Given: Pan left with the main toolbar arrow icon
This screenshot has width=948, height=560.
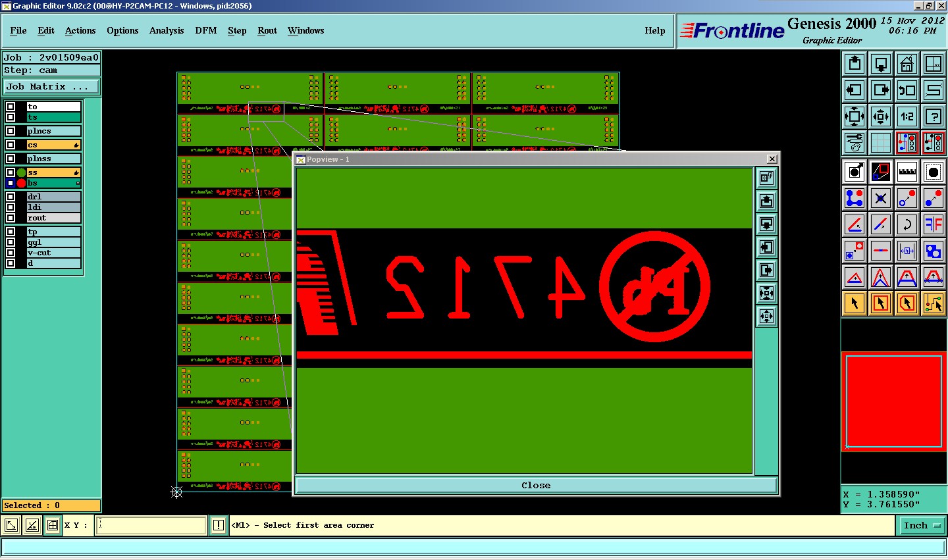Looking at the screenshot, I should tap(855, 90).
